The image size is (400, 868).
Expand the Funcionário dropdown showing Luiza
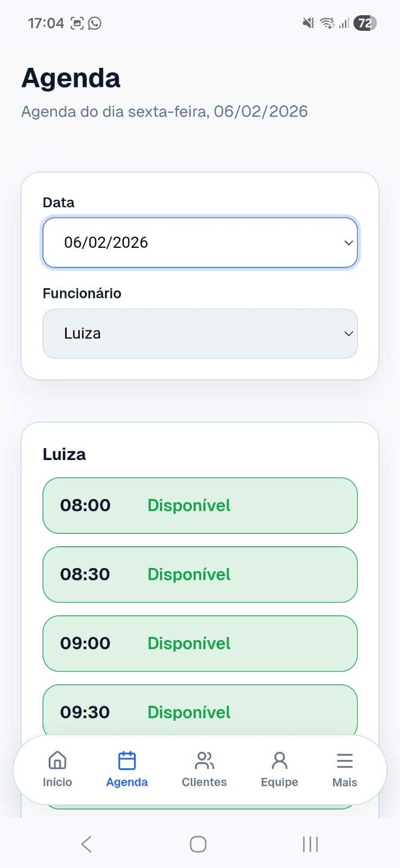point(199,334)
